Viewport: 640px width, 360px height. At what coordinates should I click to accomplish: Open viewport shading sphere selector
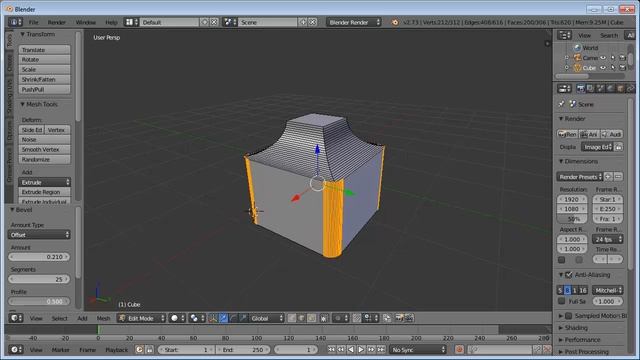click(178, 318)
